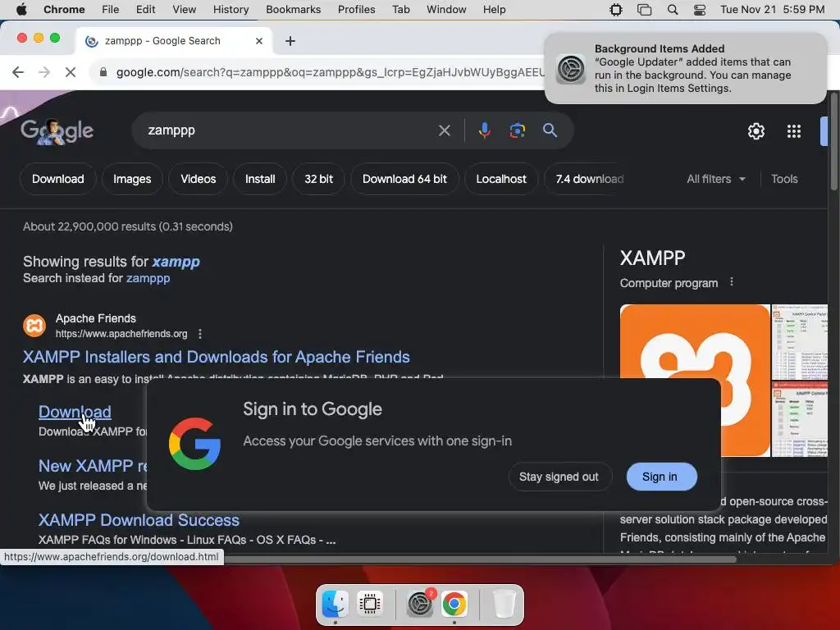Open the Window menu
Screen dimensions: 840x630
point(446,9)
